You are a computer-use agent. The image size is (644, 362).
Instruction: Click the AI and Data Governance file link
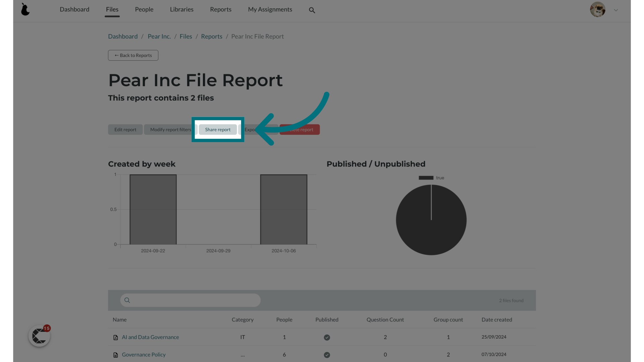pyautogui.click(x=150, y=337)
